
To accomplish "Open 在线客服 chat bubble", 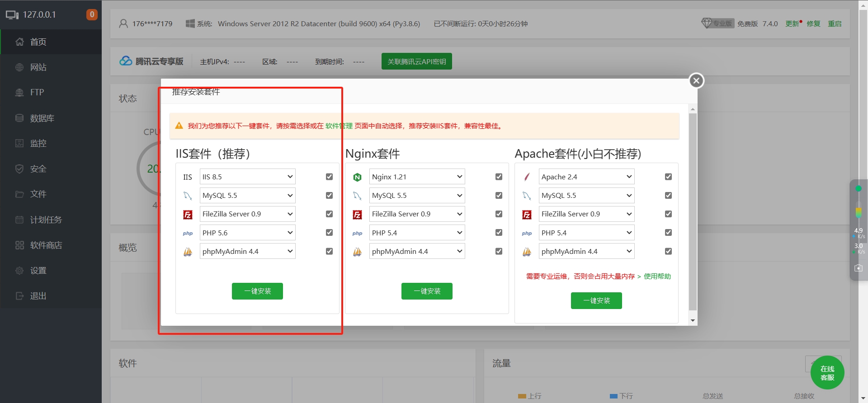I will (x=827, y=373).
